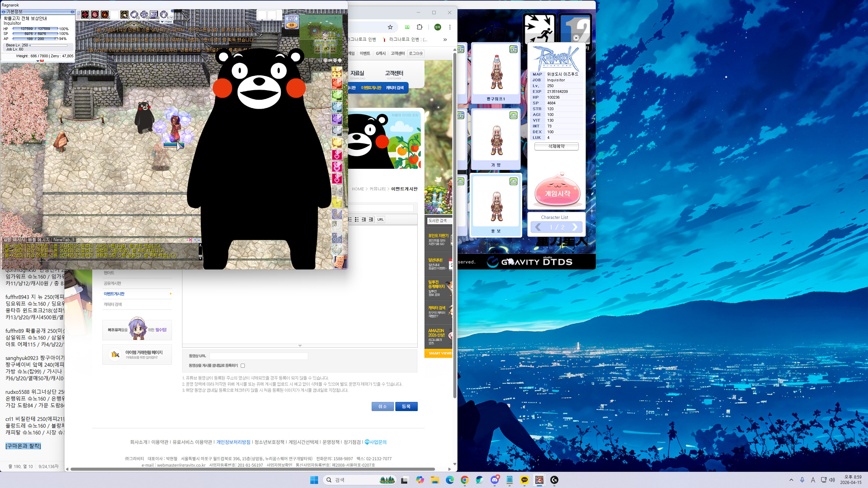Open KakaoTalk from the taskbar

[524, 480]
